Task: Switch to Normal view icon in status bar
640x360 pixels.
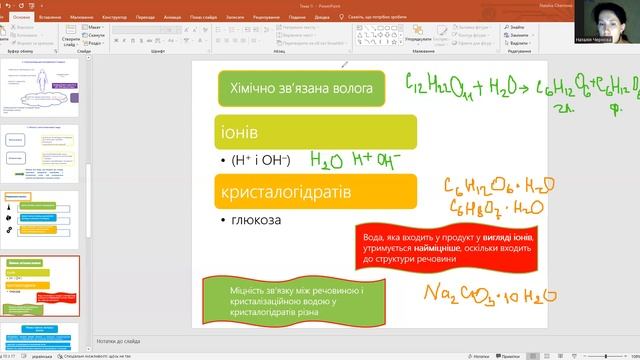Action: point(533,356)
